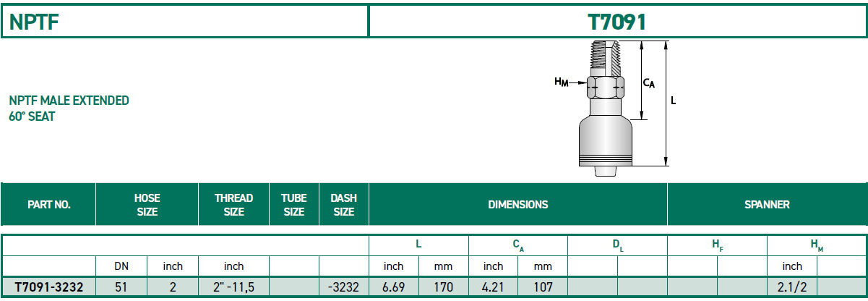Screen dimensions: 868x301
Task: Click the CA dimension label on diagram
Action: click(x=648, y=83)
